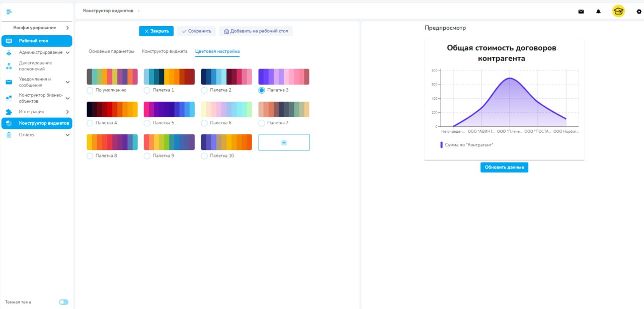Click the Палетка 3 purple-pink color strip
The image size is (644, 309).
point(284,76)
